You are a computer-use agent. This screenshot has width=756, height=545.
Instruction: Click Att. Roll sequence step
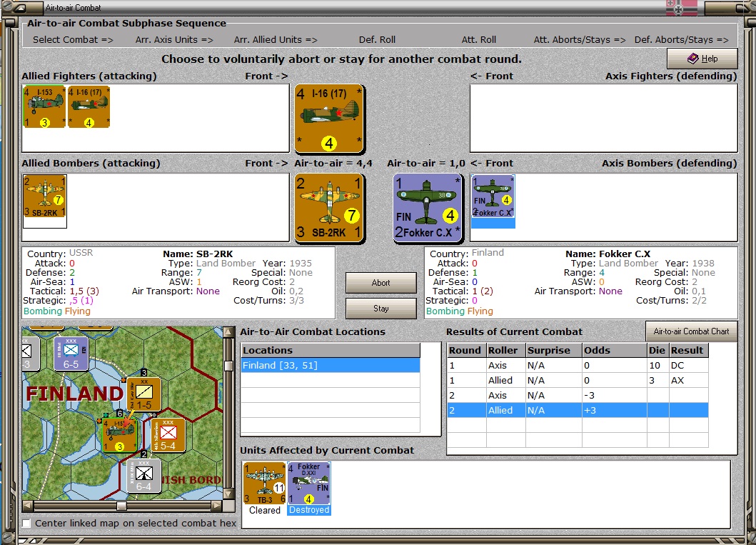tap(478, 40)
